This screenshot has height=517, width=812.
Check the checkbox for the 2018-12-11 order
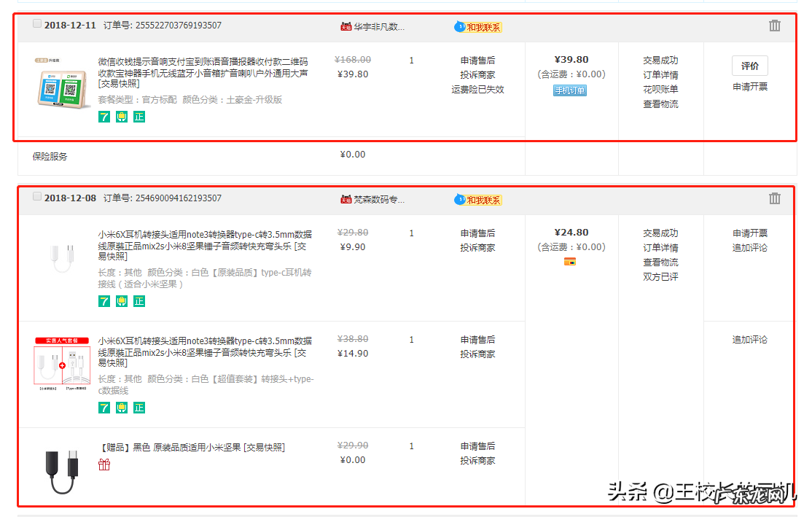tap(36, 23)
